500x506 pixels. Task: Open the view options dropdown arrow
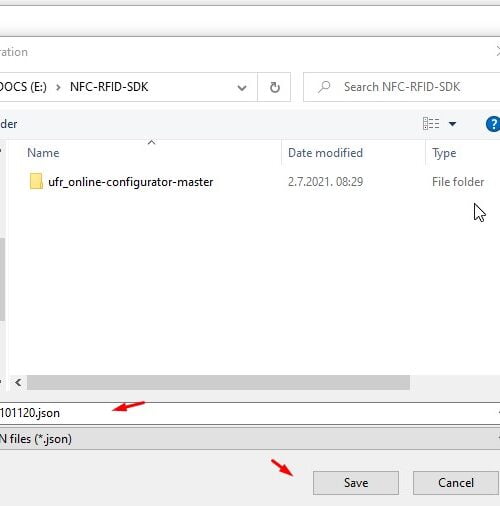click(x=452, y=124)
